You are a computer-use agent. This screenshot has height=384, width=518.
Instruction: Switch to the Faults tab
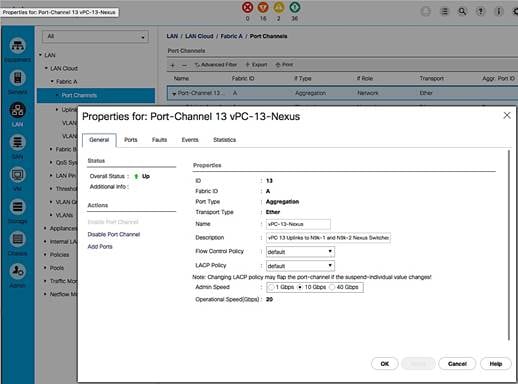(x=159, y=140)
